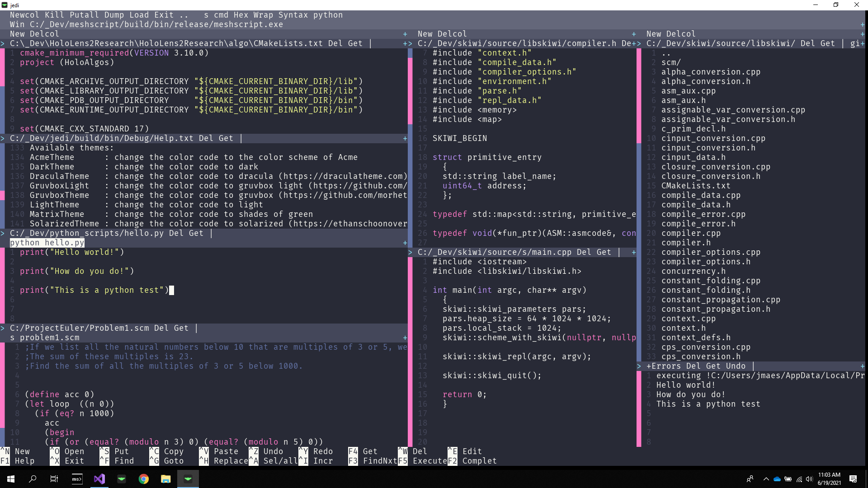Toggle Syntax highlighting in the top bar
Image resolution: width=868 pixels, height=488 pixels.
pyautogui.click(x=293, y=15)
